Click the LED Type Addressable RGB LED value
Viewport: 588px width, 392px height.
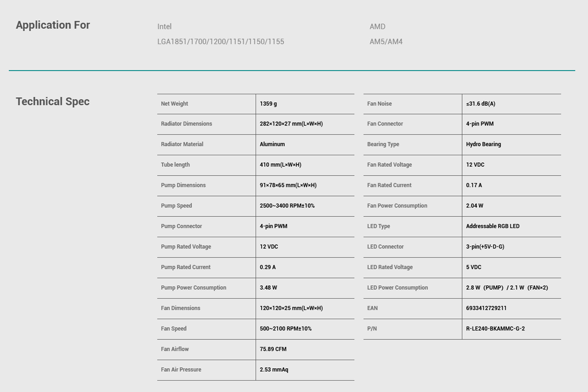coord(493,226)
